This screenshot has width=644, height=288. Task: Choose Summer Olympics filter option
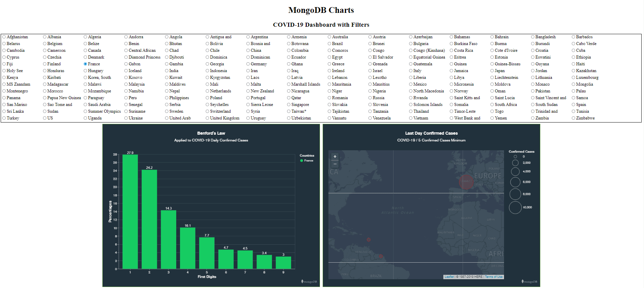point(85,111)
